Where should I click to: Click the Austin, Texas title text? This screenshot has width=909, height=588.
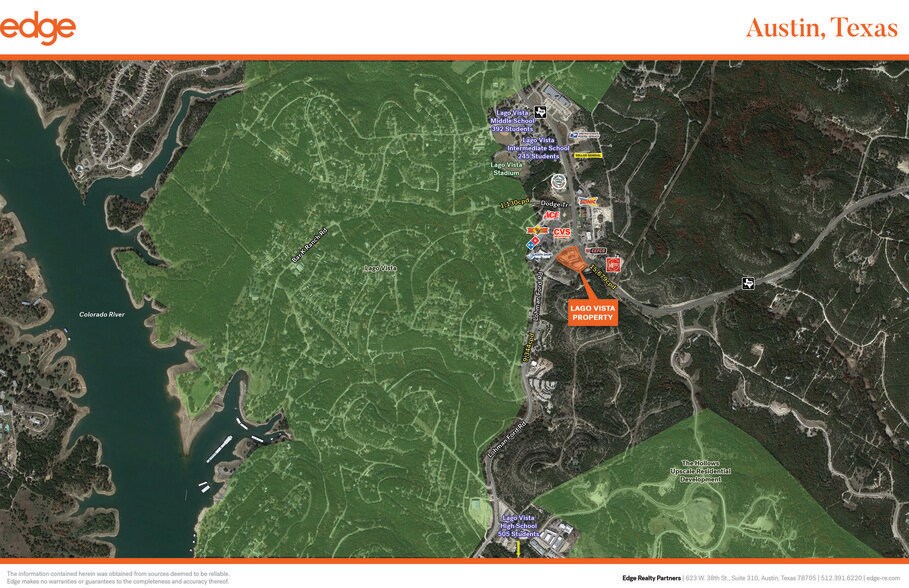coord(821,28)
